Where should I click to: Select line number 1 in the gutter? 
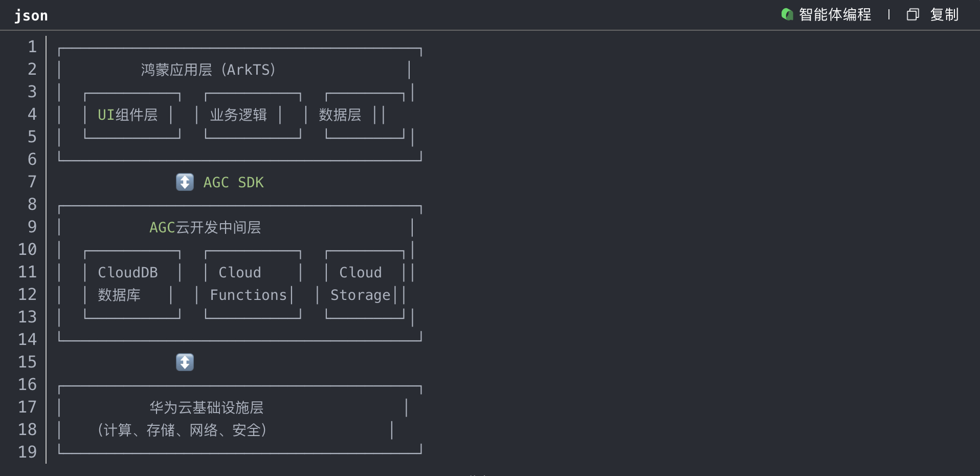tap(32, 47)
